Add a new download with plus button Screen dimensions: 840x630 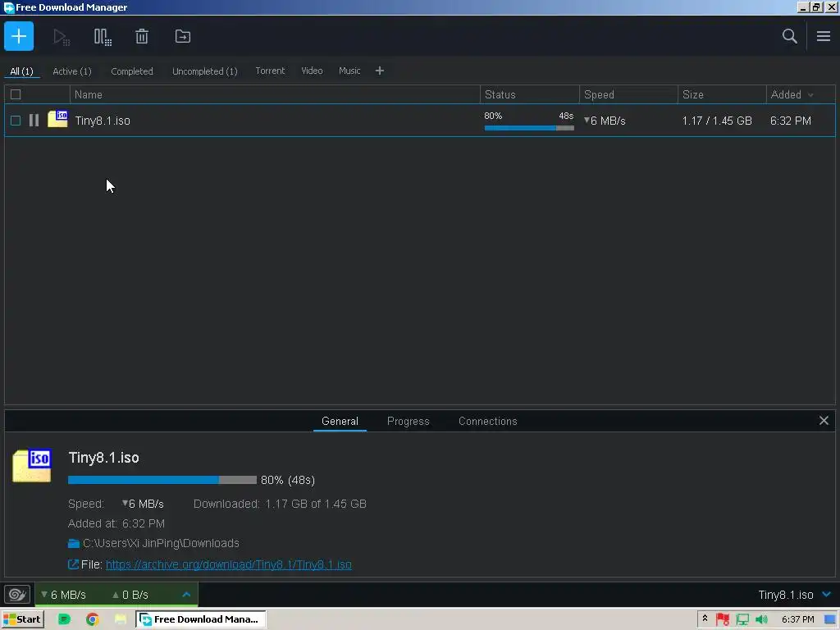pos(19,36)
